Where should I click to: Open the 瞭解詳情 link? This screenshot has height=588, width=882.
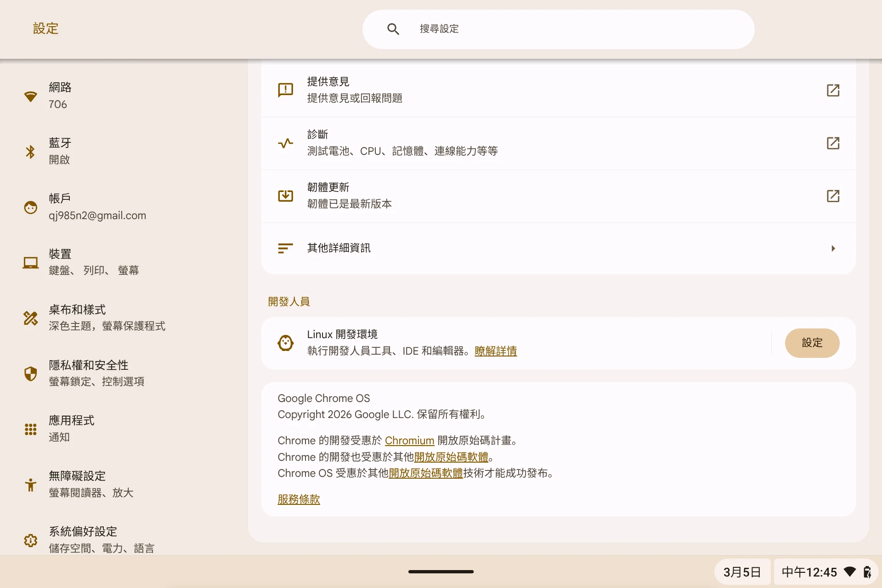(496, 351)
